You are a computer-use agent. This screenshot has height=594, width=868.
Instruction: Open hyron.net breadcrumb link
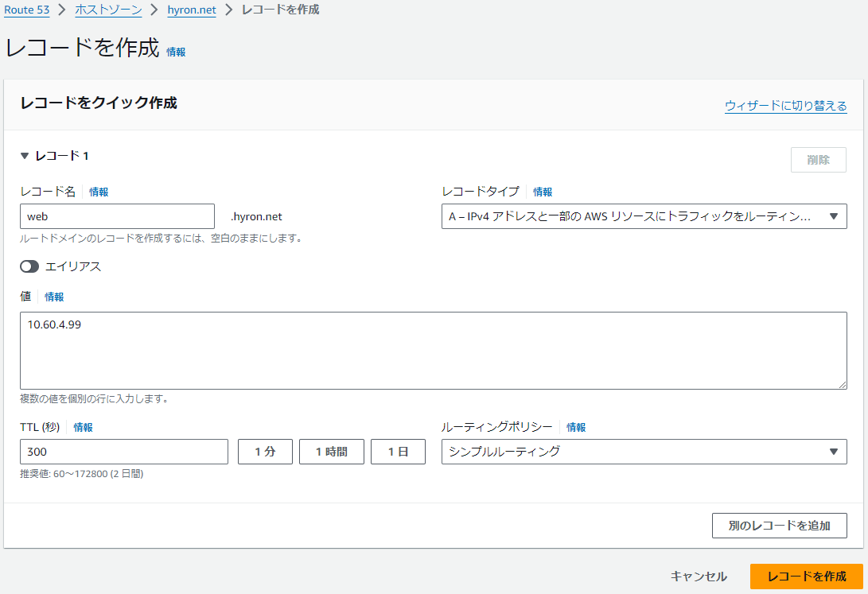click(191, 10)
